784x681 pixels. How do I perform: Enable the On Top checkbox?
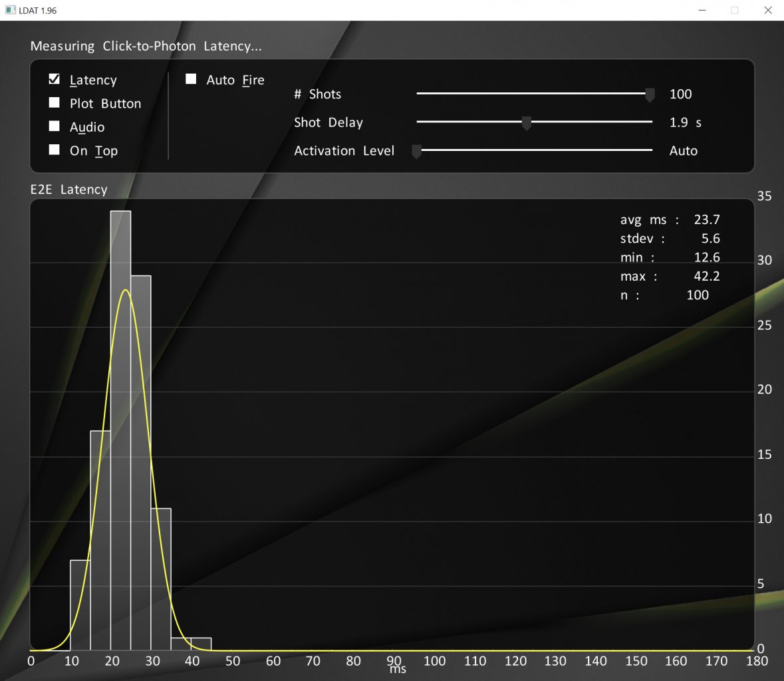54,150
